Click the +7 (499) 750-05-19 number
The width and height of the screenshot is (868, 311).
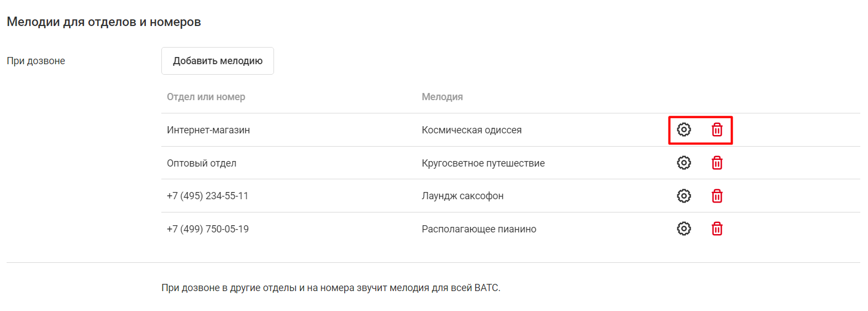[208, 229]
